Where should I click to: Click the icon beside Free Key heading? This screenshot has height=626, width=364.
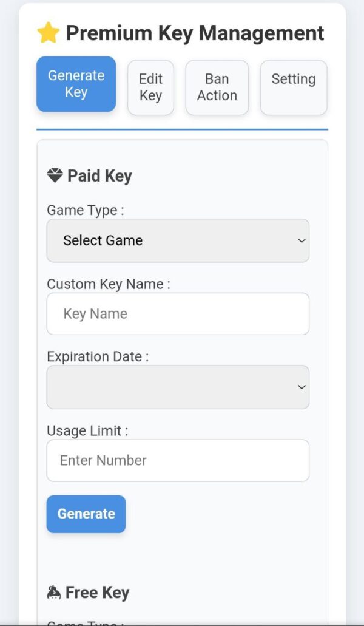tap(54, 593)
